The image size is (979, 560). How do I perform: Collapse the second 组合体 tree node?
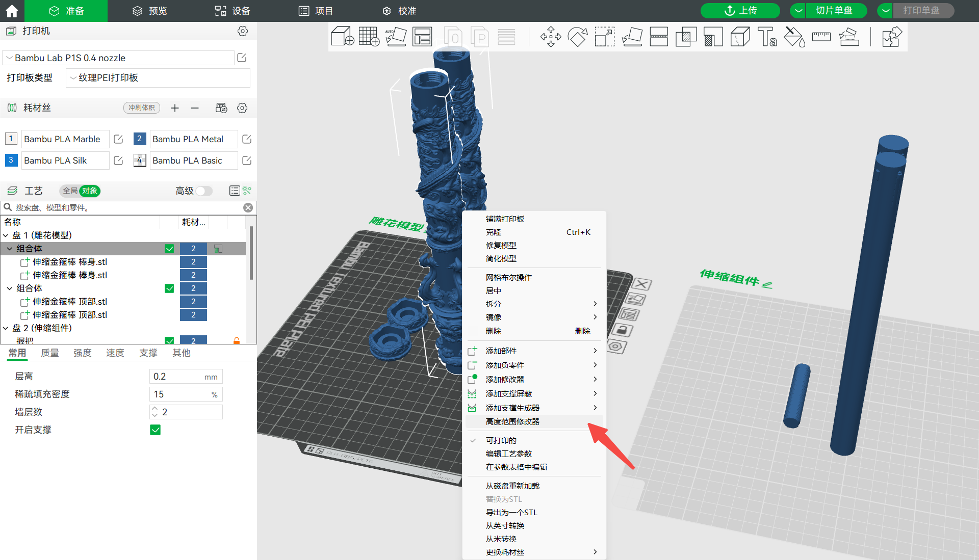10,288
